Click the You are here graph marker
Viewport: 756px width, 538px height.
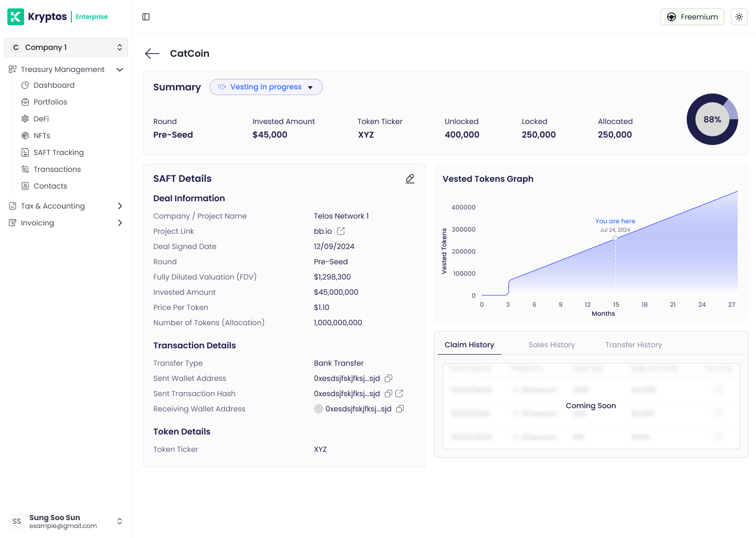coord(615,238)
